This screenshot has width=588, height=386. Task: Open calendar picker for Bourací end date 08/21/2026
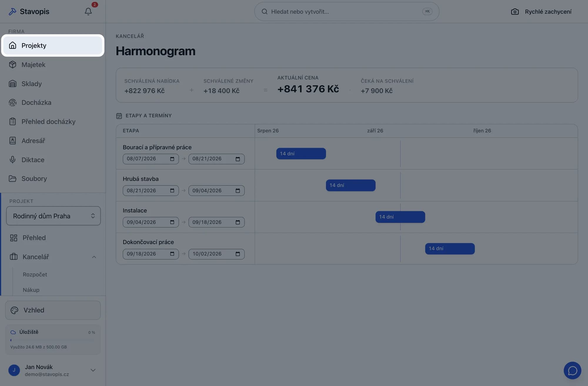pyautogui.click(x=238, y=159)
